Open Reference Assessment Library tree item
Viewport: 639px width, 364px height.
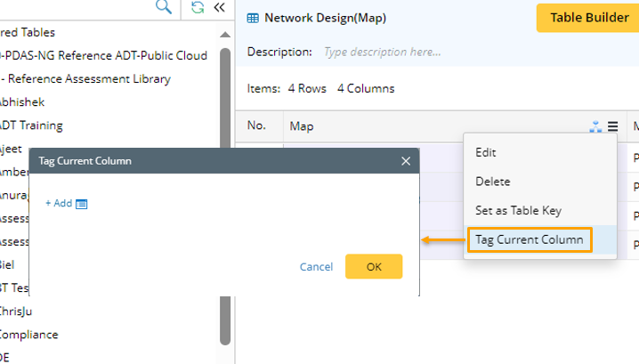click(87, 79)
